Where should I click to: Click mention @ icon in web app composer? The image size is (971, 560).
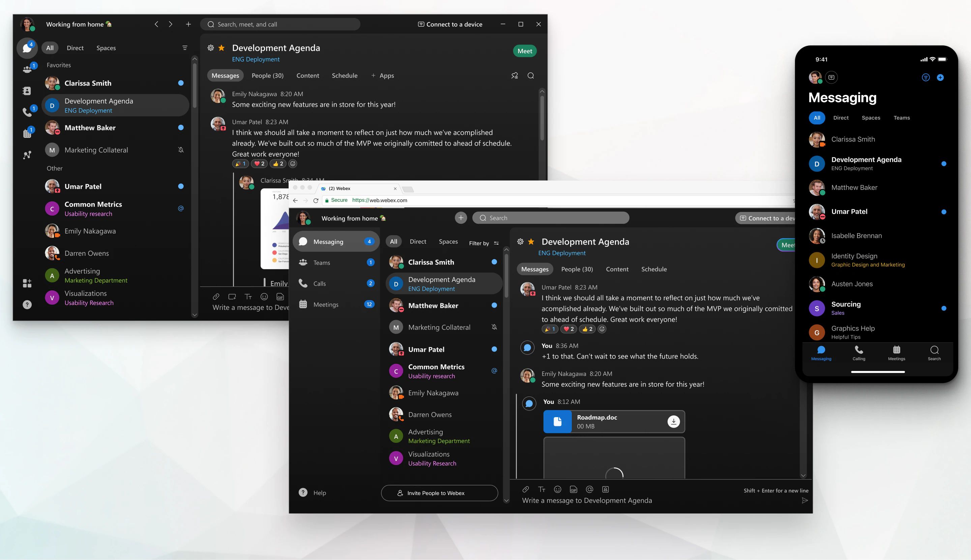(x=589, y=489)
